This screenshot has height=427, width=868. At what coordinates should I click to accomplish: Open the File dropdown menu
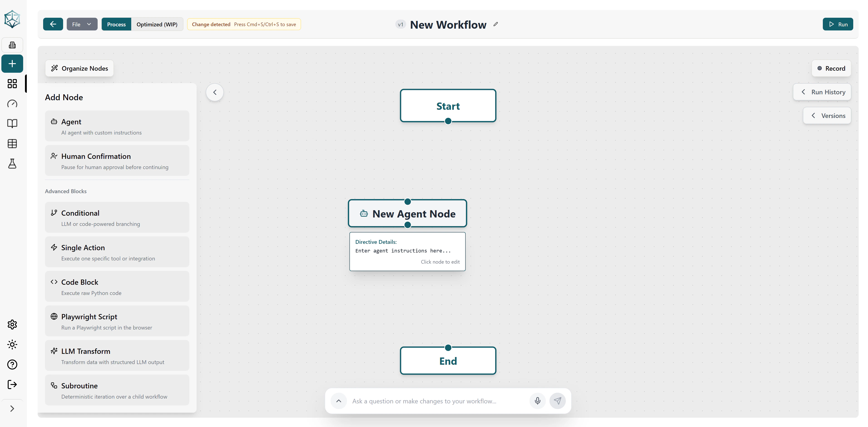click(82, 24)
